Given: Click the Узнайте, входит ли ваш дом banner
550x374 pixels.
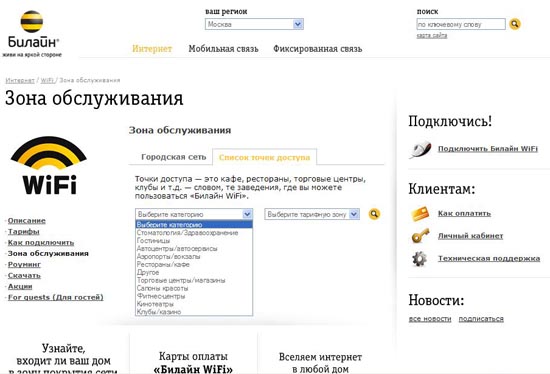Looking at the screenshot, I should coord(63,358).
